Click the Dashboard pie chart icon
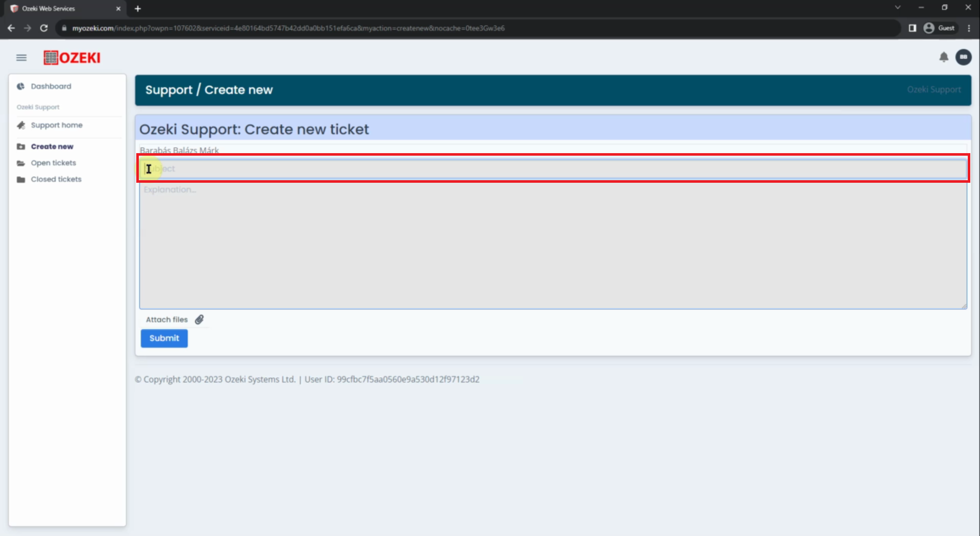Viewport: 980px width, 536px height. click(21, 86)
